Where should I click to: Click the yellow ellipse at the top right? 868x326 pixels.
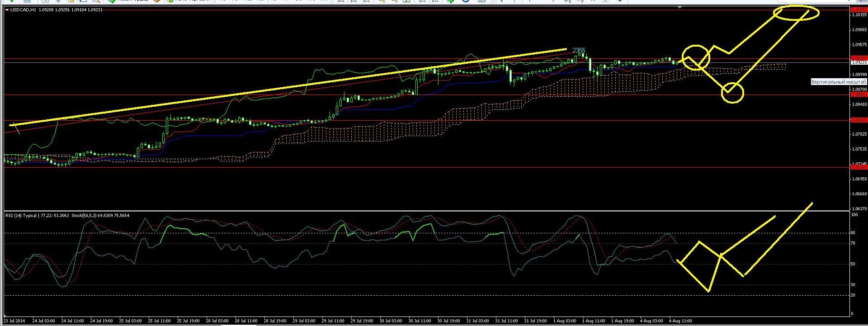point(796,13)
